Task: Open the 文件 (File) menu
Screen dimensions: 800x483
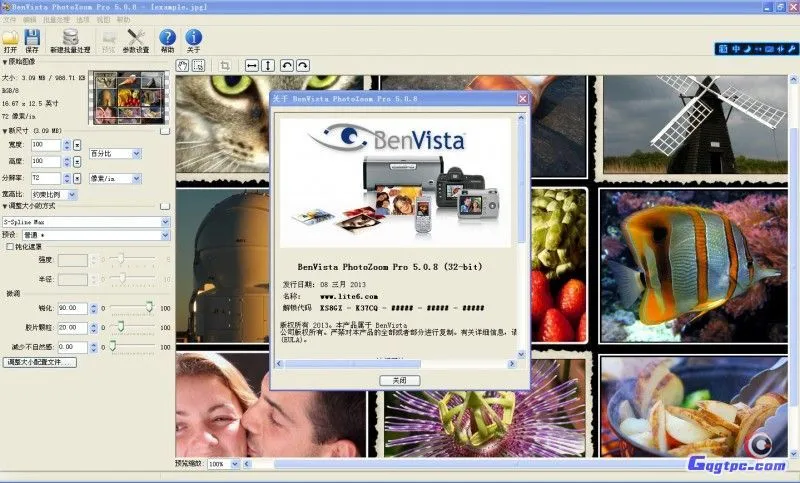Action: tap(10, 19)
